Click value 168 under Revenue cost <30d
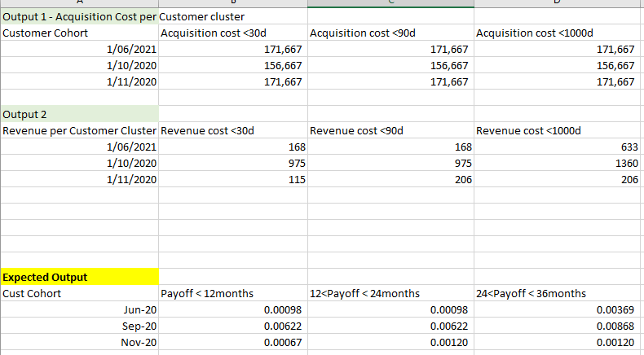Screen dimensions: 644x355 [233, 147]
